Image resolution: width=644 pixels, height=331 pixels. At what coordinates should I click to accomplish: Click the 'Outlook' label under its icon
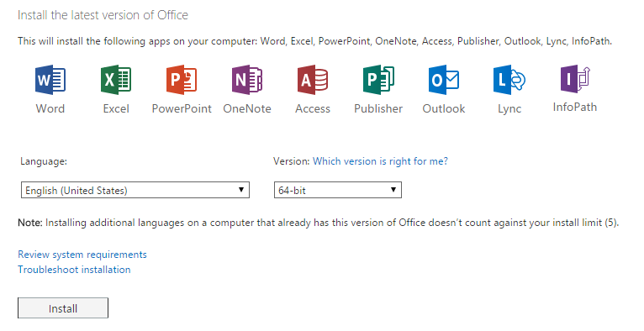[x=444, y=108]
